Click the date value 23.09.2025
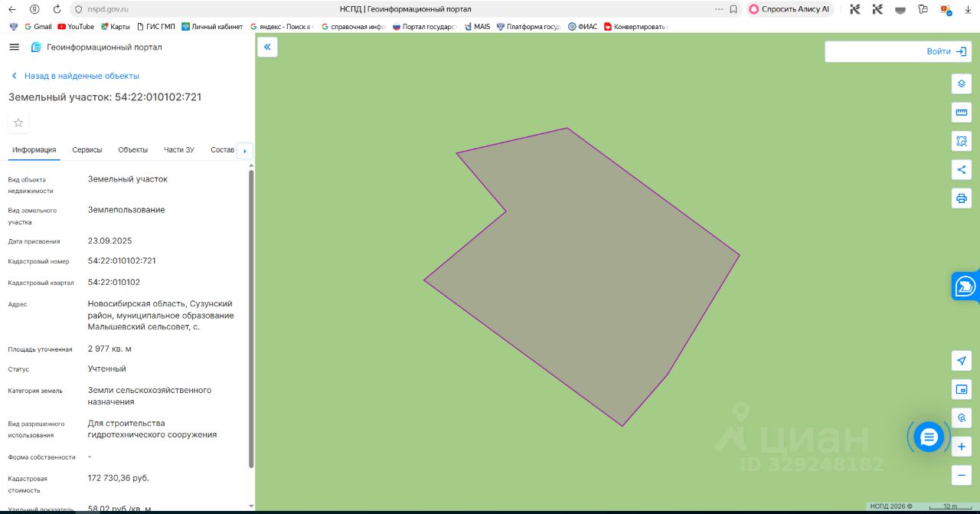980x514 pixels. tap(109, 241)
